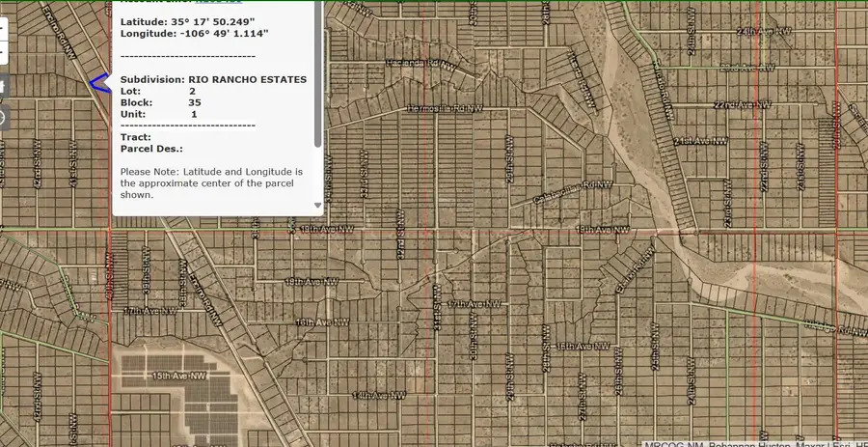868x447 pixels.
Task: Click the 40th St NW label
Action: pos(109,277)
